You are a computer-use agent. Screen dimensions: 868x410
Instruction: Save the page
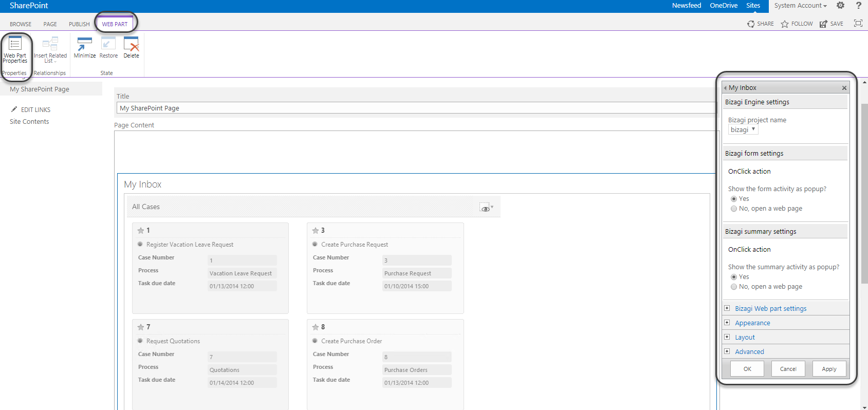point(831,24)
